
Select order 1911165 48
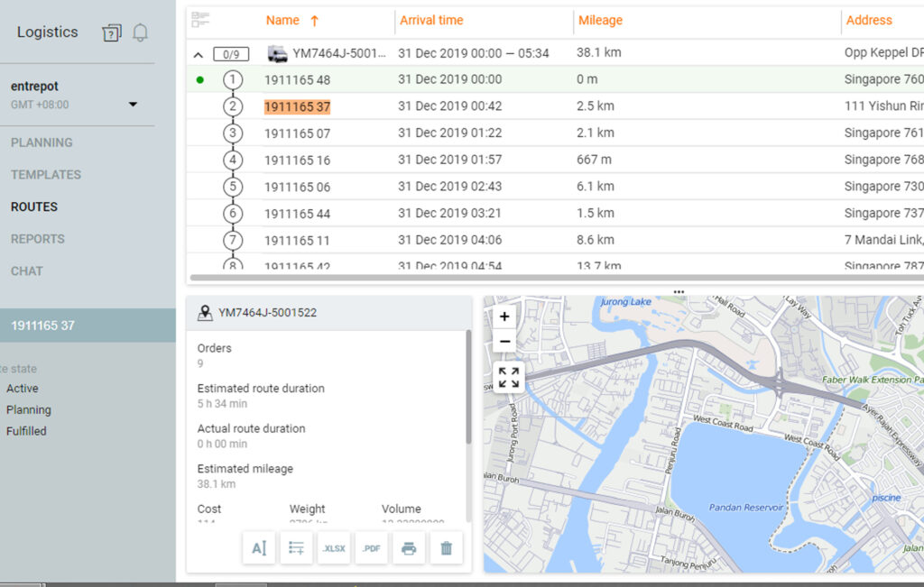coord(297,80)
